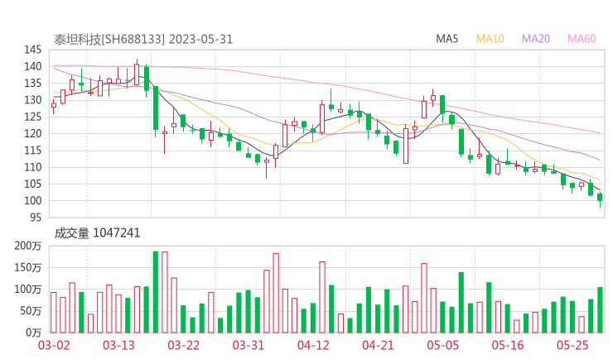Select the 50万 volume axis label
This screenshot has height=364, width=613.
(31, 311)
